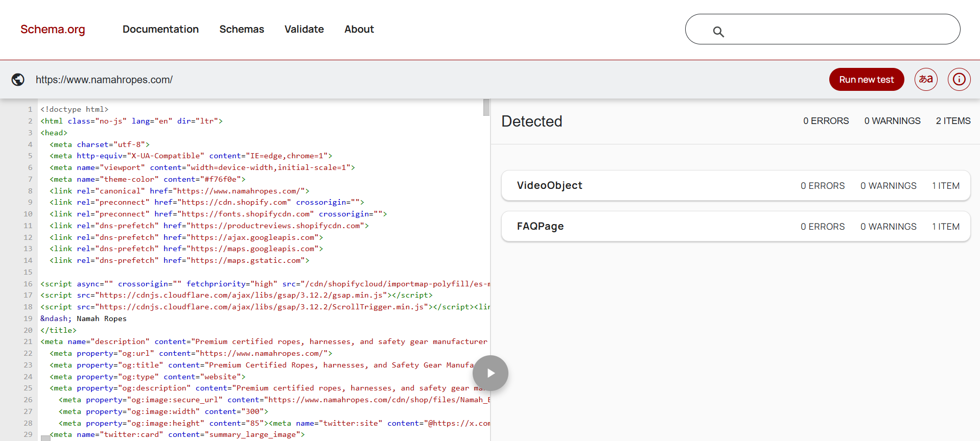Click the productreviews dns-prefetch line
980x441 pixels.
click(x=209, y=226)
